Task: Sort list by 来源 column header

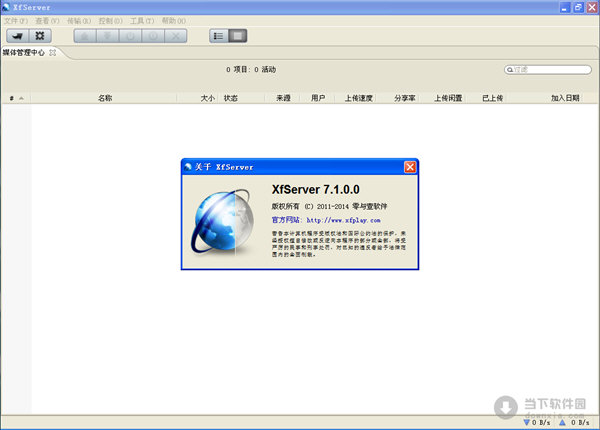Action: coord(283,98)
